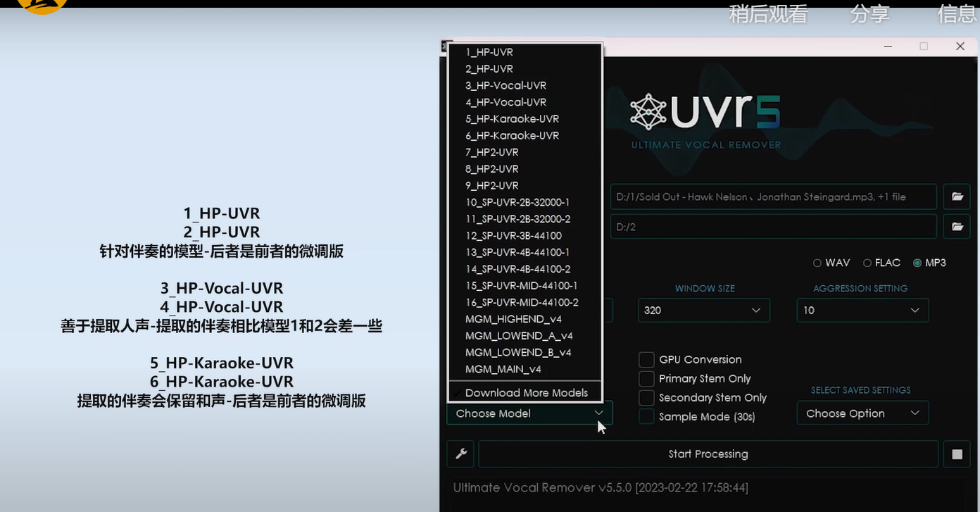980x512 pixels.
Task: Click the 稍后观看 watch later link
Action: [x=767, y=13]
